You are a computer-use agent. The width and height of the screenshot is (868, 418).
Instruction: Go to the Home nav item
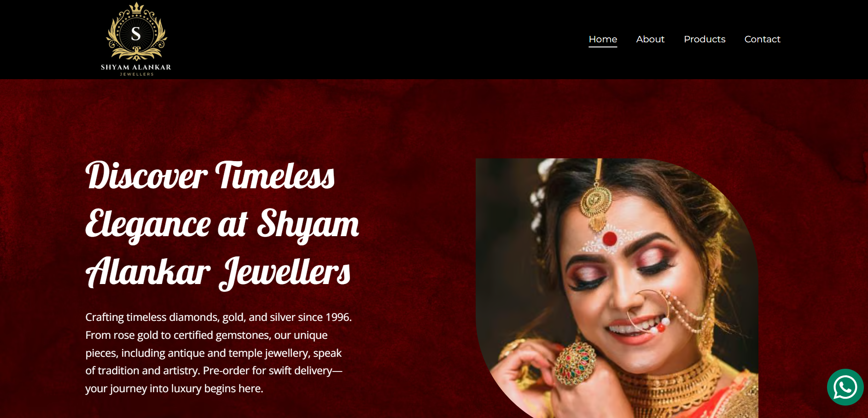(603, 39)
